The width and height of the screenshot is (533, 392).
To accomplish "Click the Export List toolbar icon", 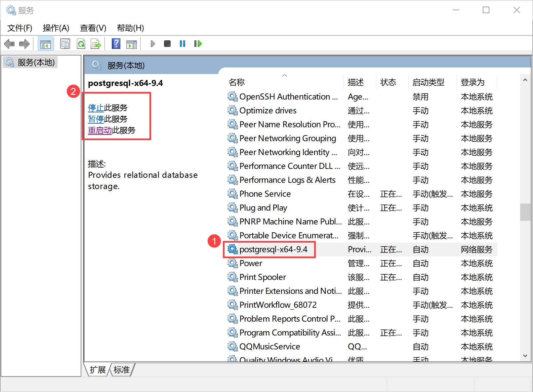I will [96, 43].
